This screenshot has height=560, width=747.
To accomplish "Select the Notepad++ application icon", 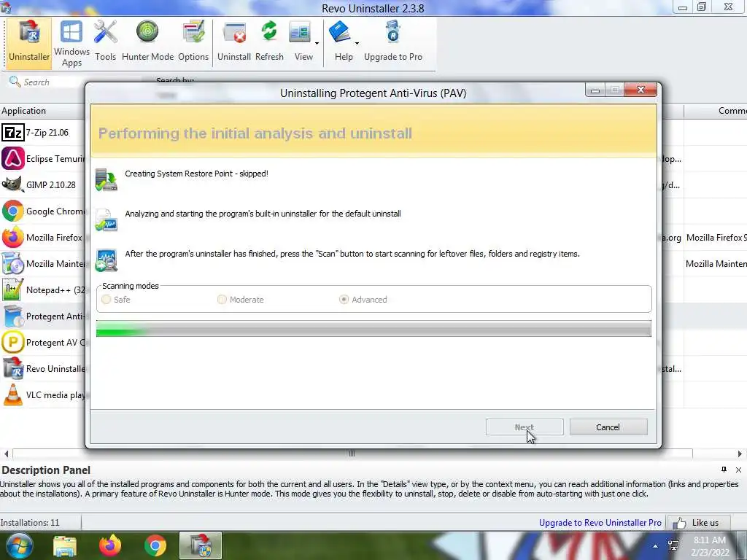I will 13,289.
